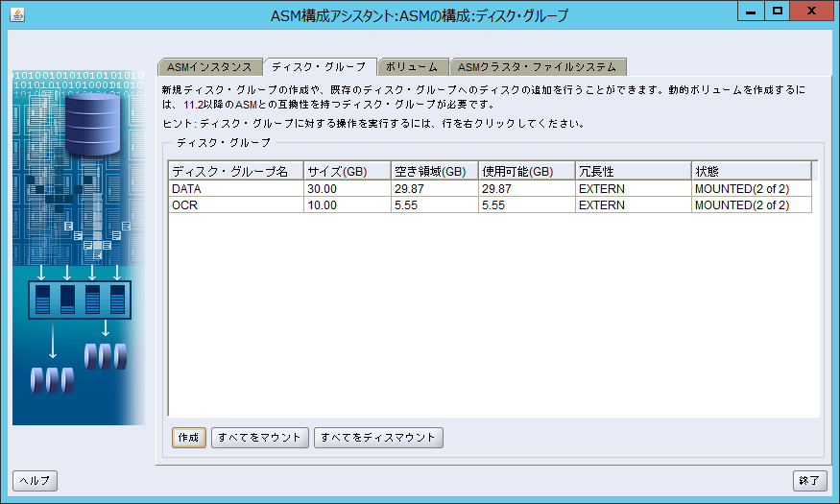Click the 29.87 free space cell of DATA
840x504 pixels.
(x=435, y=188)
